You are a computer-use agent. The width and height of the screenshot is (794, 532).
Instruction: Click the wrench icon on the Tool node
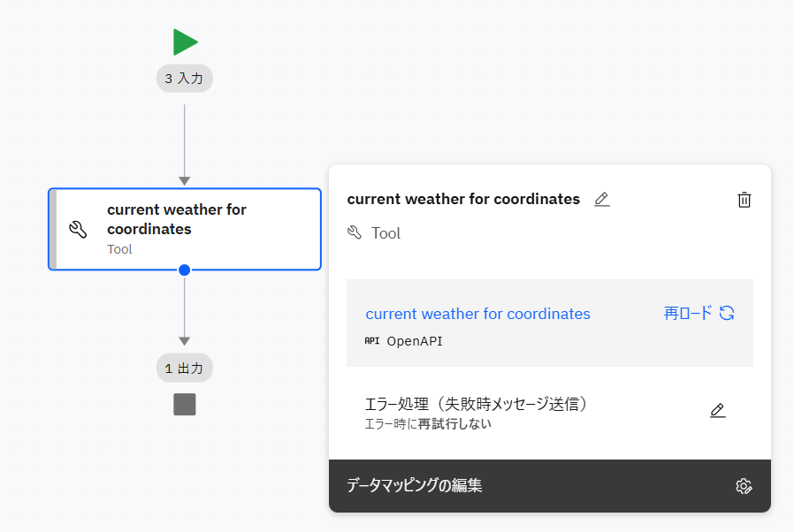tap(78, 230)
